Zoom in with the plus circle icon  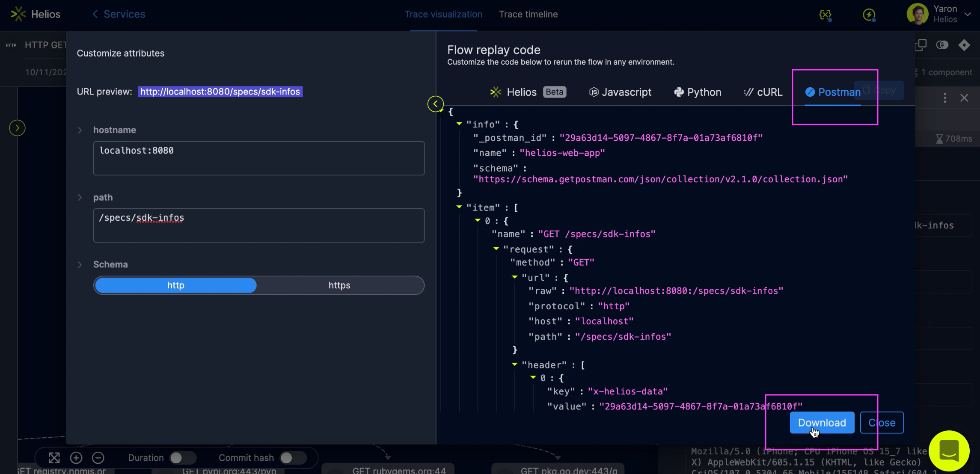tap(76, 458)
